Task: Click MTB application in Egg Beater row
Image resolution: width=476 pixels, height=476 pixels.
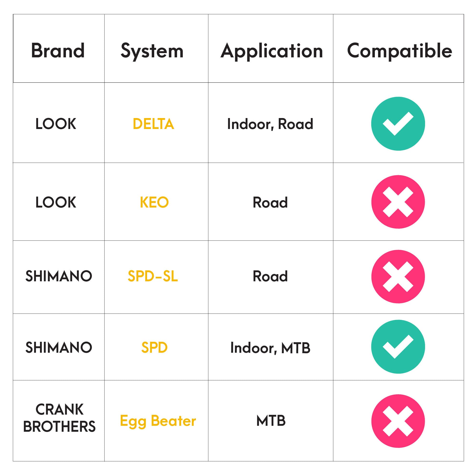Action: click(271, 421)
